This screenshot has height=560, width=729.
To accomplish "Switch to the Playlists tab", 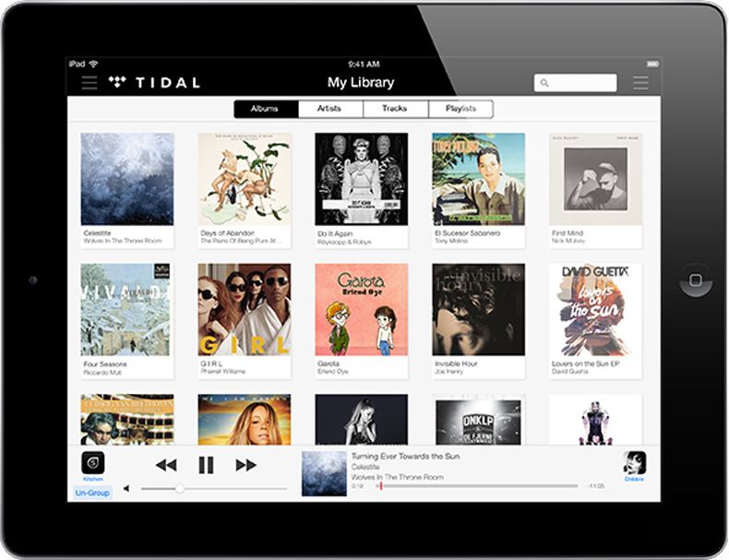I will tap(460, 109).
